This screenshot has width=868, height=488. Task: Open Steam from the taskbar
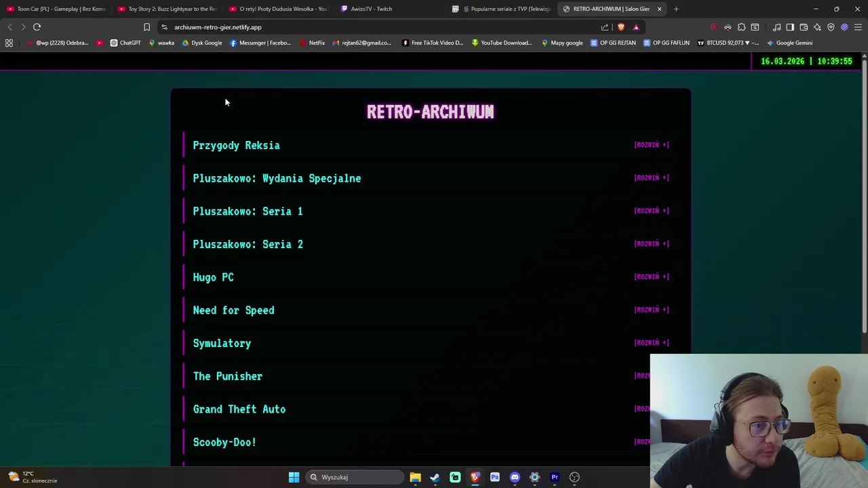[x=435, y=477]
